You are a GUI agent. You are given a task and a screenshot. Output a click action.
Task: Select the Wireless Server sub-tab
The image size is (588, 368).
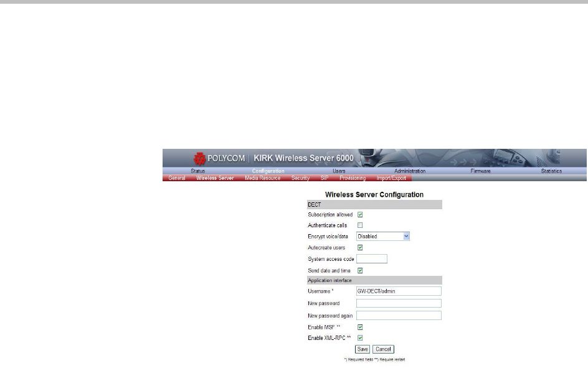[x=215, y=178]
